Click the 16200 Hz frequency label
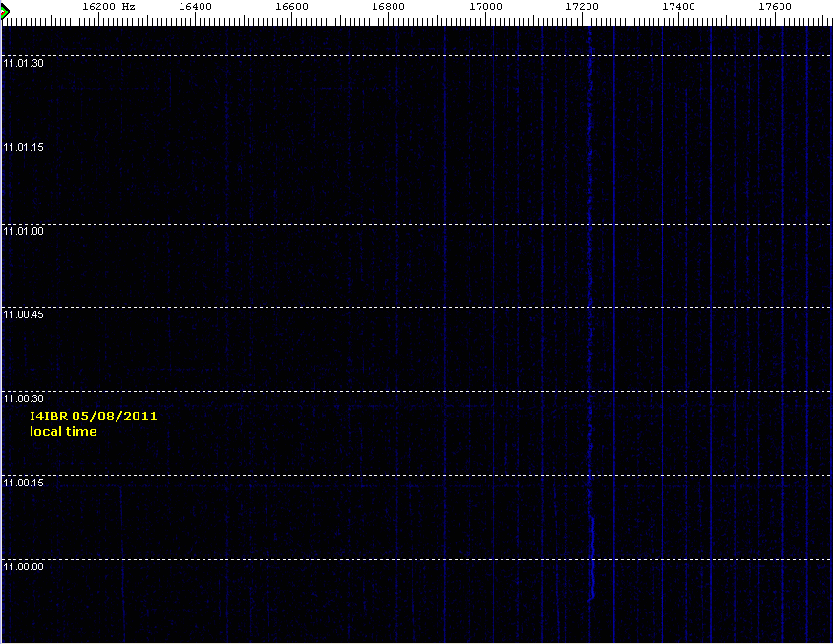Image resolution: width=833 pixels, height=644 pixels. tap(109, 7)
